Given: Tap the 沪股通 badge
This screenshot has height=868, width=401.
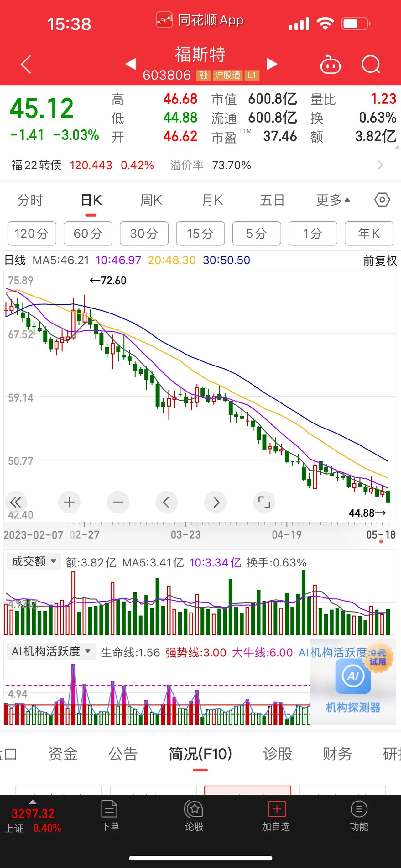Looking at the screenshot, I should [227, 75].
